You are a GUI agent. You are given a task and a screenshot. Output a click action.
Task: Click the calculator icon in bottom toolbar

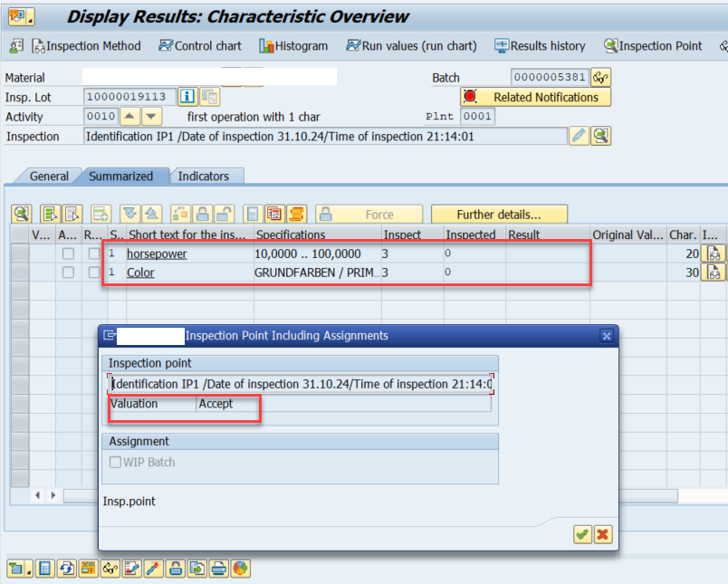pyautogui.click(x=44, y=569)
